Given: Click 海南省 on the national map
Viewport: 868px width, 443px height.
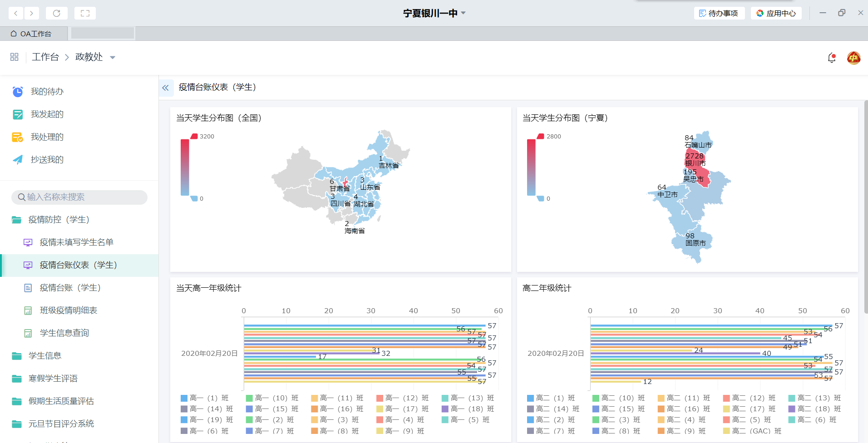Looking at the screenshot, I should click(x=355, y=231).
